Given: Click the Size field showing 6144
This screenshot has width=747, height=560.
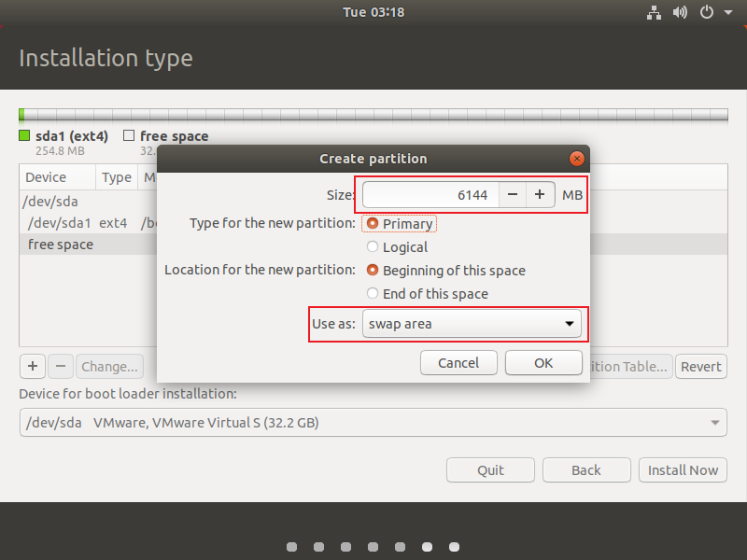Looking at the screenshot, I should tap(430, 195).
